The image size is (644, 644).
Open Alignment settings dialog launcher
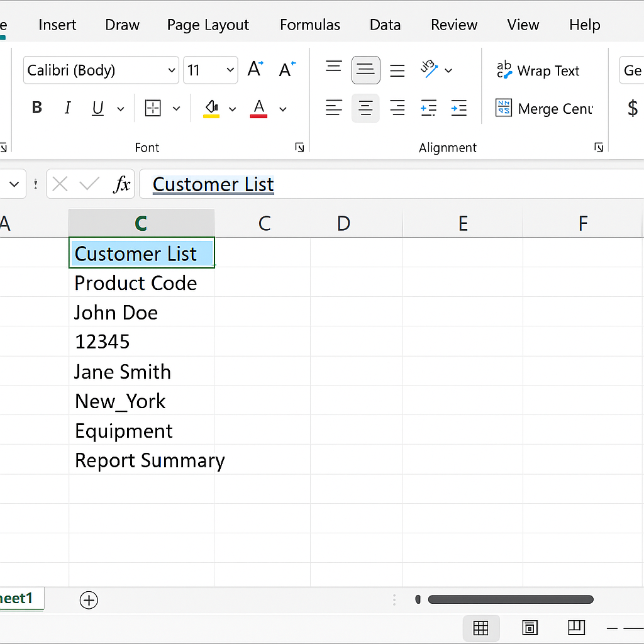599,147
